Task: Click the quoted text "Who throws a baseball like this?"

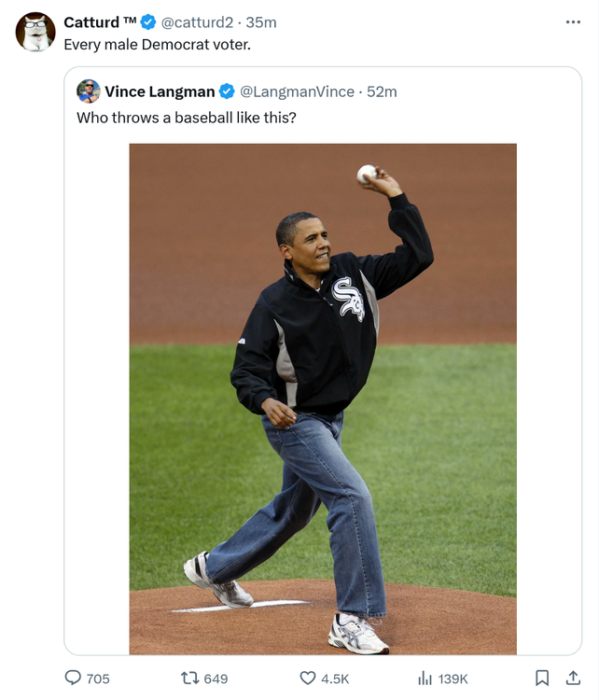Action: (186, 118)
